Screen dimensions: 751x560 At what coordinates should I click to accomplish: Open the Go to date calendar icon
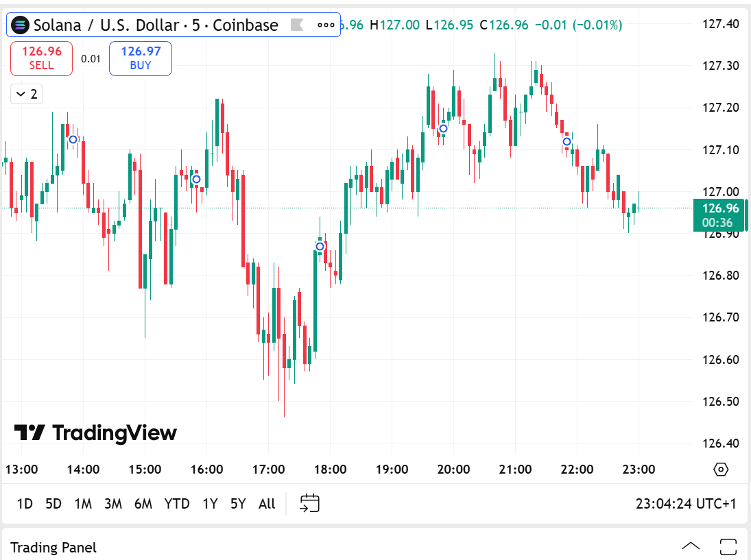[310, 504]
